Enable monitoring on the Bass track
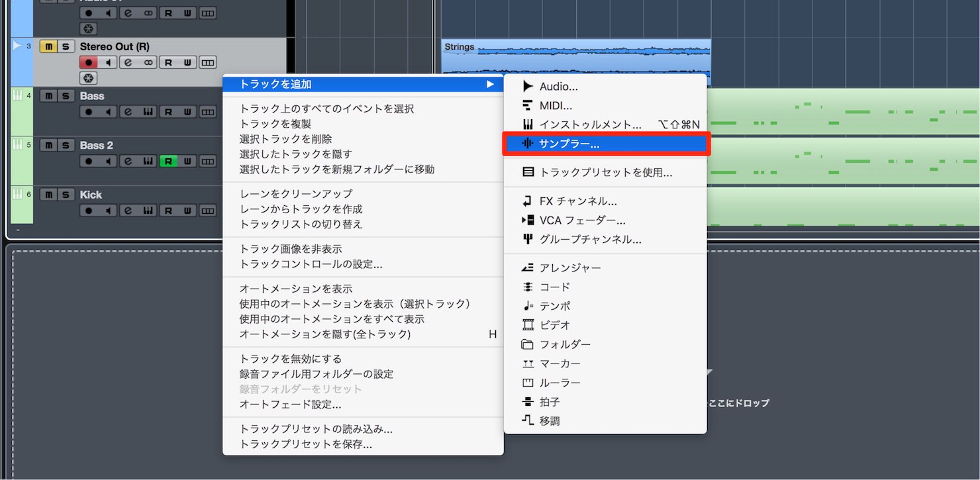This screenshot has height=480, width=980. click(x=108, y=112)
